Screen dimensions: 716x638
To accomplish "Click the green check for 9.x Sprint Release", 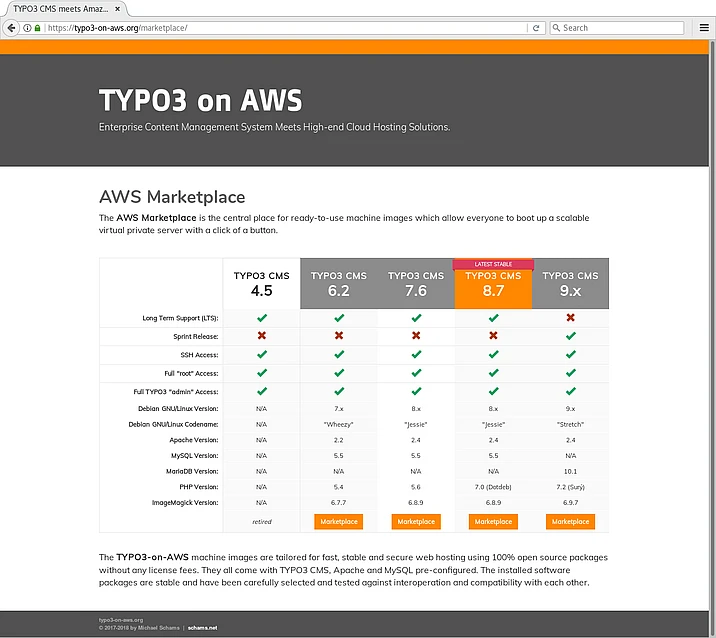I will pos(570,336).
